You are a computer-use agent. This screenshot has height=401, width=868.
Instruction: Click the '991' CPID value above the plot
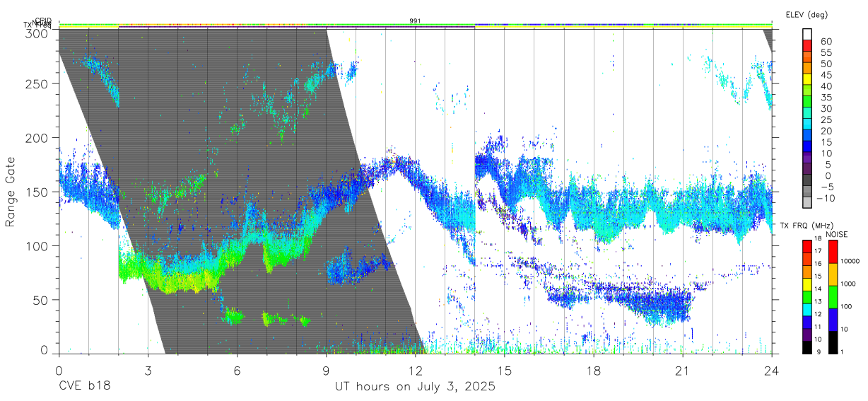coord(415,21)
